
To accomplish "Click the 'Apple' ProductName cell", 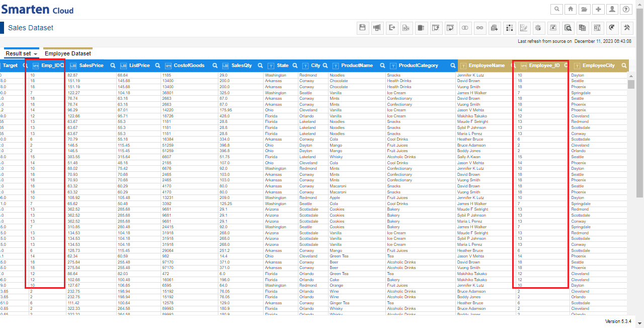I will 335,198.
